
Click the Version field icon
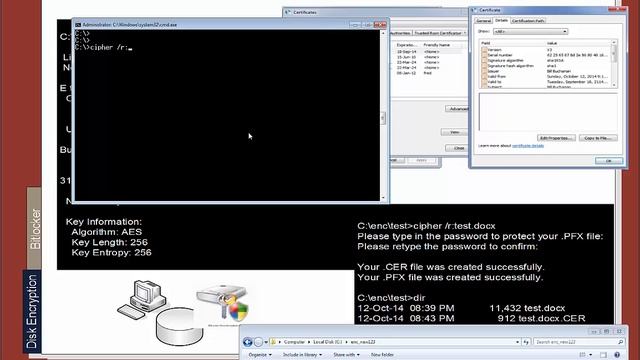point(484,50)
